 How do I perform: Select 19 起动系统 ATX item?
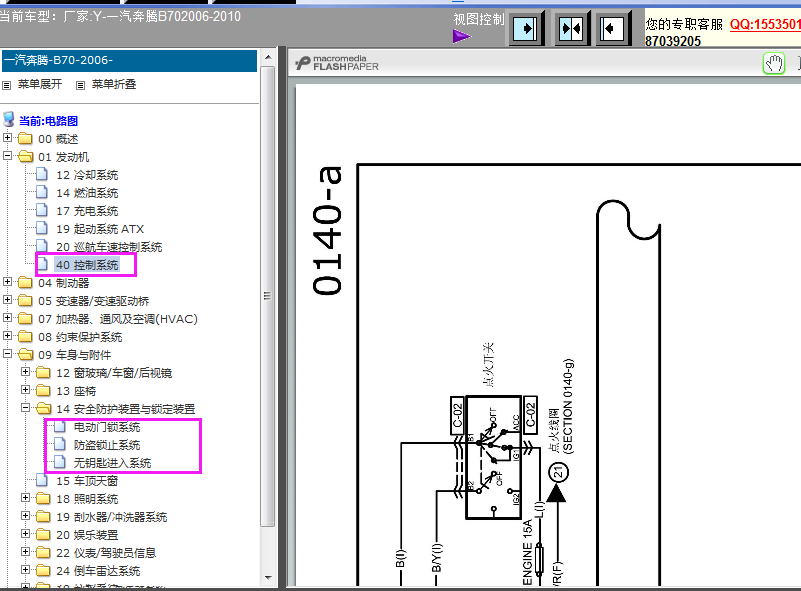[x=100, y=229]
